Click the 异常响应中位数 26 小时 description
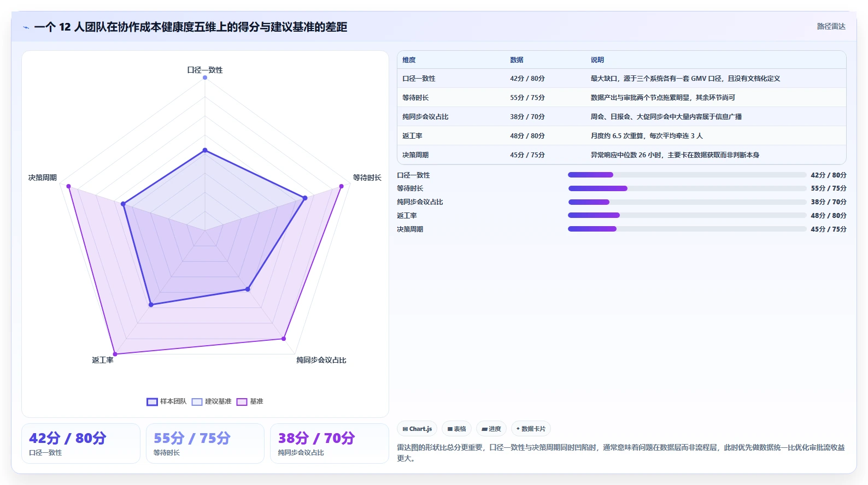The height and width of the screenshot is (485, 868). (x=675, y=155)
